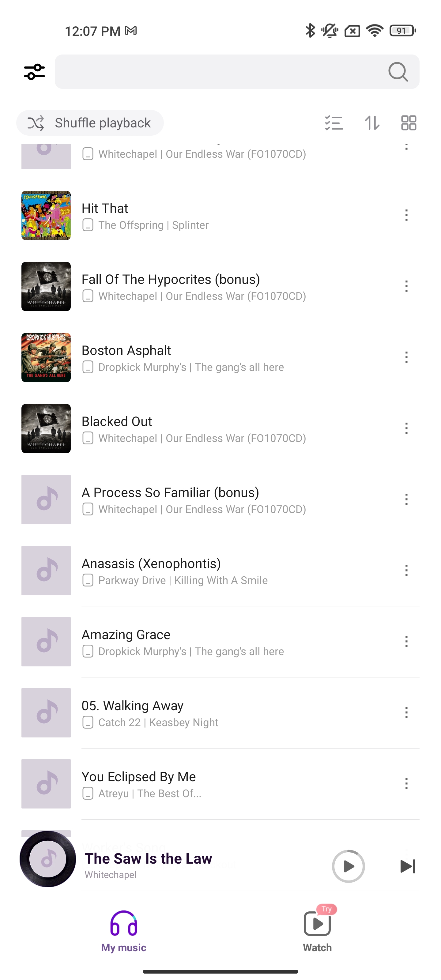Start Shuffle playback

(x=90, y=123)
